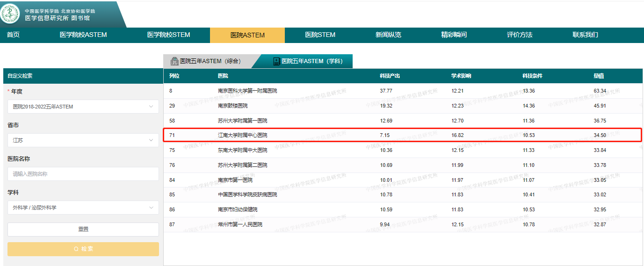Open the 年度 year dropdown
Viewport: 644px width, 266px height.
[x=83, y=107]
